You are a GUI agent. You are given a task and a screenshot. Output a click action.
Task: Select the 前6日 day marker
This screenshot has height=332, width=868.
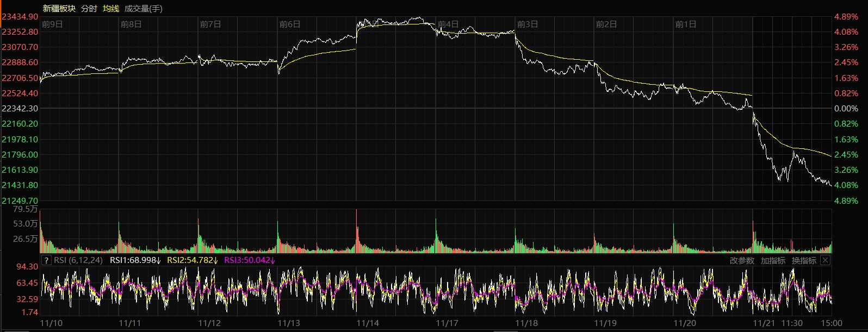(x=290, y=24)
